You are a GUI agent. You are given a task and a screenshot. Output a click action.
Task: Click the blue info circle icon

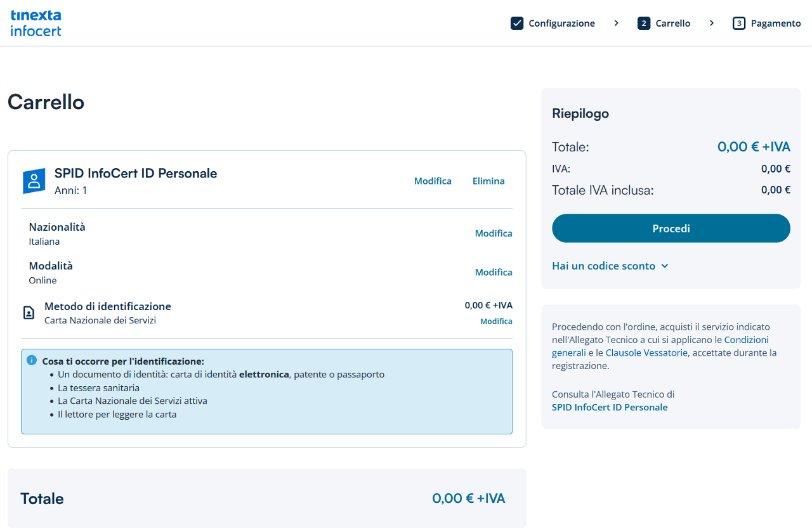[32, 360]
